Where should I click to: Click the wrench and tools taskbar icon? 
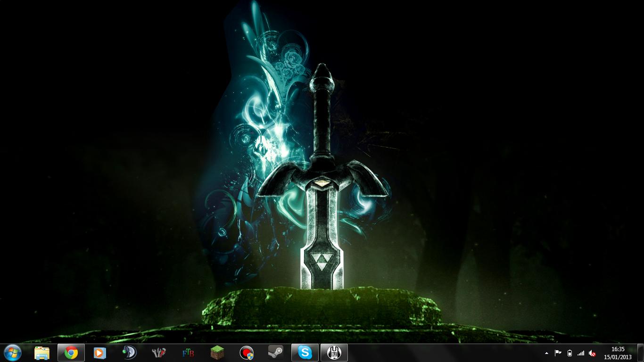[159, 353]
